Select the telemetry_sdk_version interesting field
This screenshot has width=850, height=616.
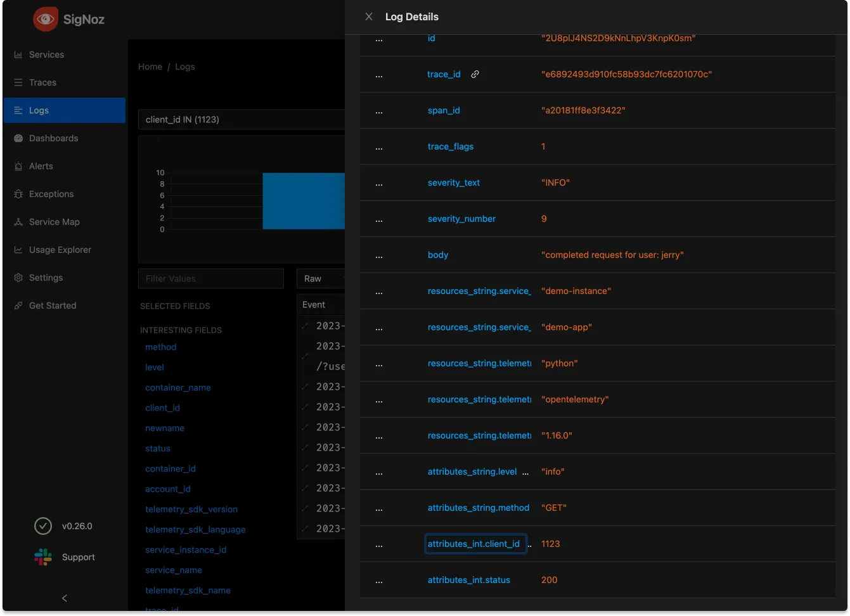pos(191,509)
